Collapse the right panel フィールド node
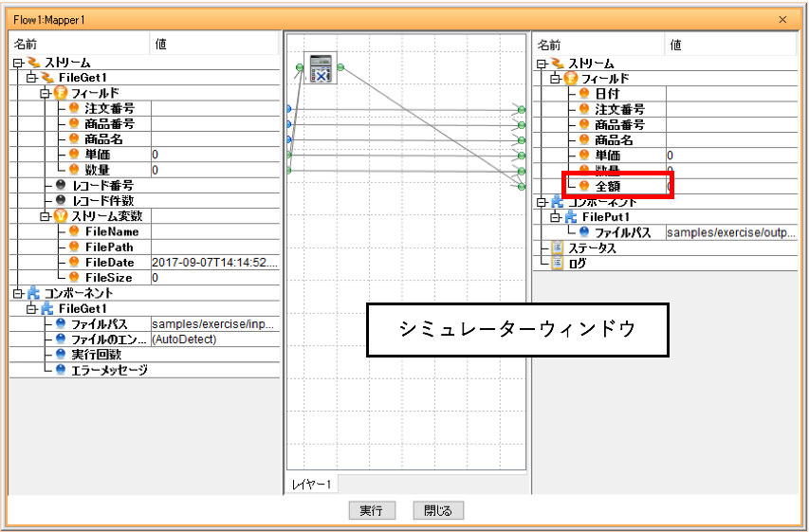 555,79
